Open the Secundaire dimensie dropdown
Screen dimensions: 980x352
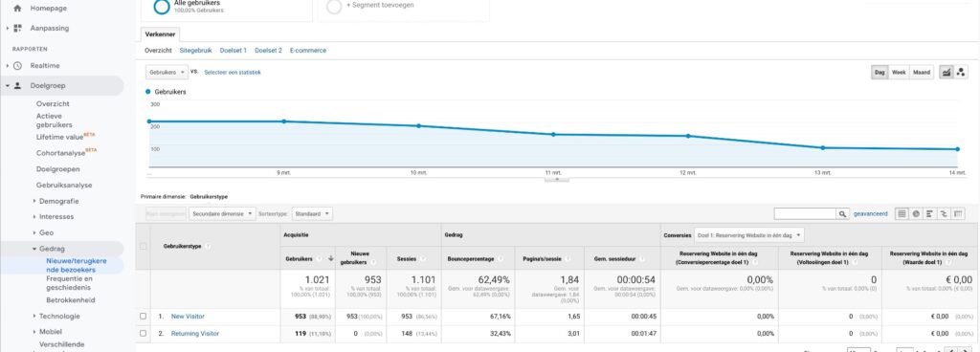222,213
